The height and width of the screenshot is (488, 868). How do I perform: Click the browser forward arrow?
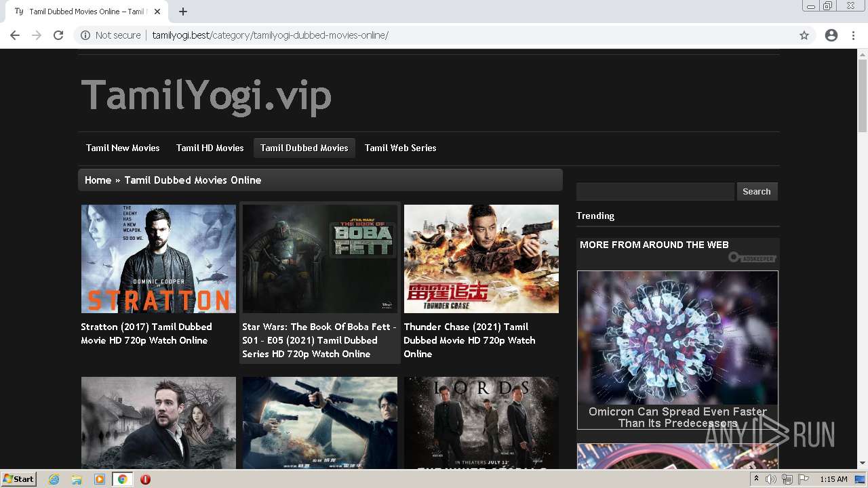pos(37,35)
